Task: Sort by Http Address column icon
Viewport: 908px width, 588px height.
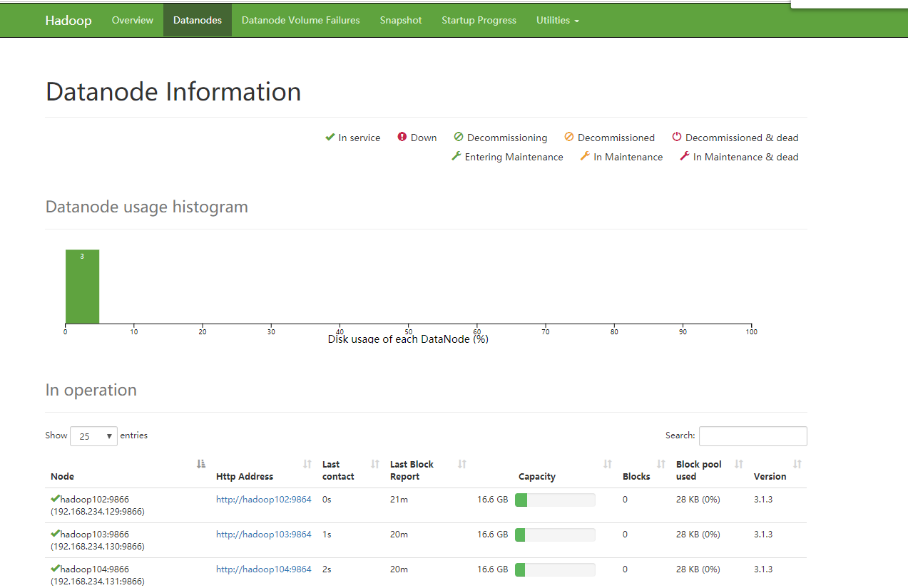Action: tap(307, 464)
